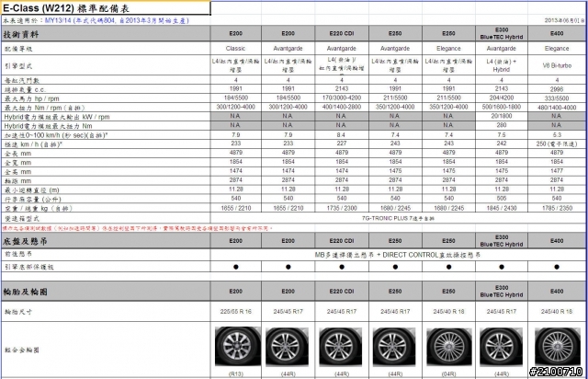This screenshot has width=588, height=379.
Task: Select the (04R) wheel code label
Action: click(x=448, y=374)
